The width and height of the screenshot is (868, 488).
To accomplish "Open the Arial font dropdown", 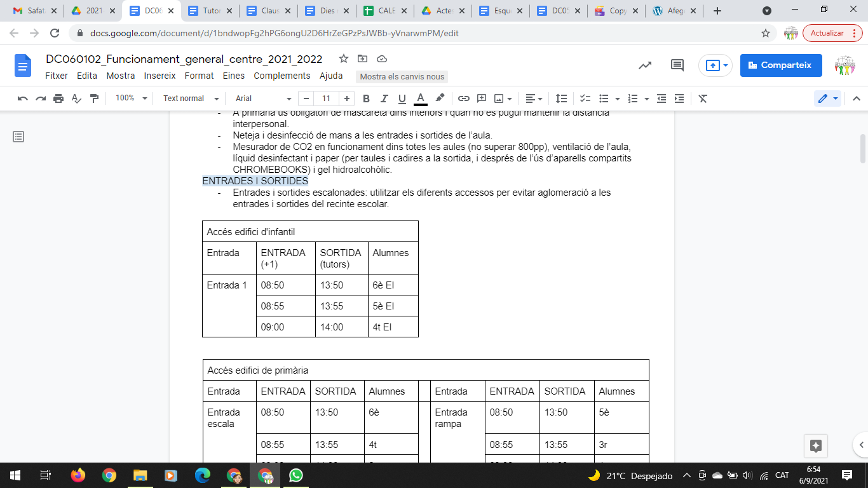I will coord(263,98).
